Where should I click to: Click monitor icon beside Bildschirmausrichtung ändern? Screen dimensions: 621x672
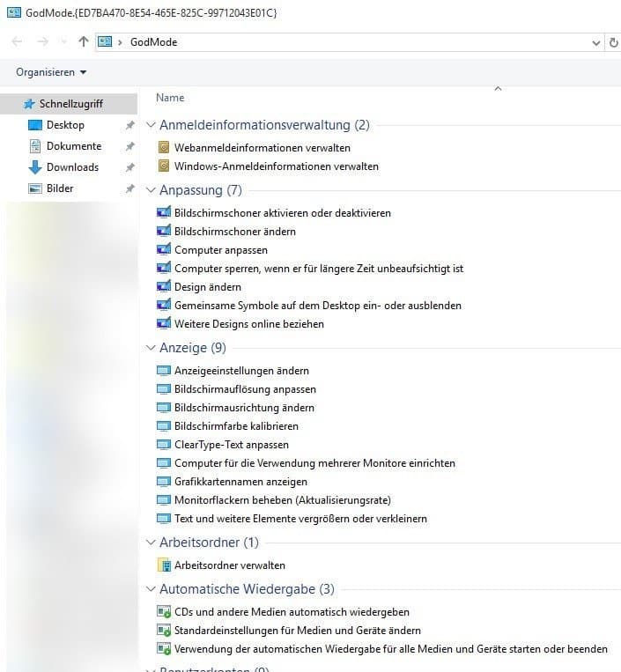164,407
